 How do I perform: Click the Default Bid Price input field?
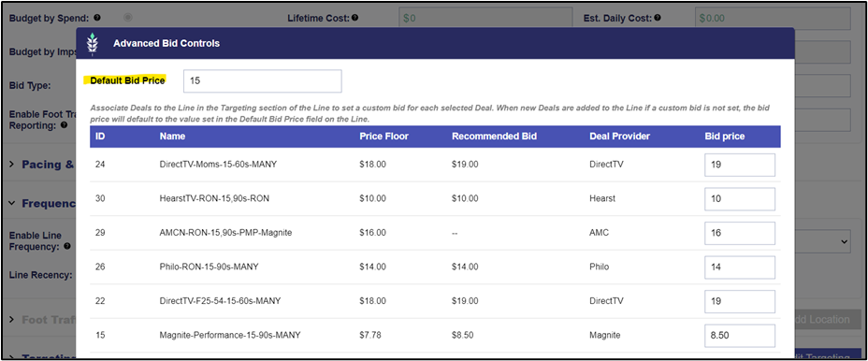(x=263, y=80)
